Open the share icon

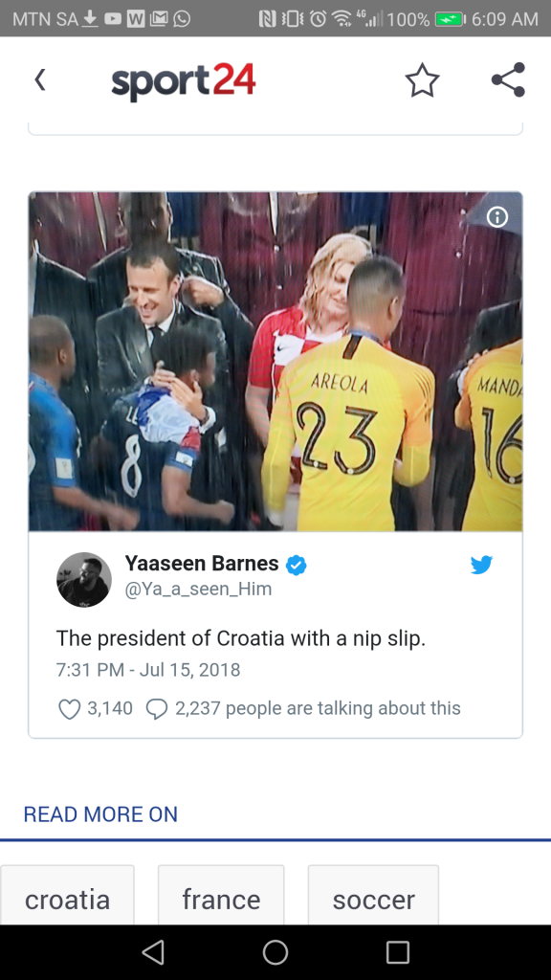508,80
